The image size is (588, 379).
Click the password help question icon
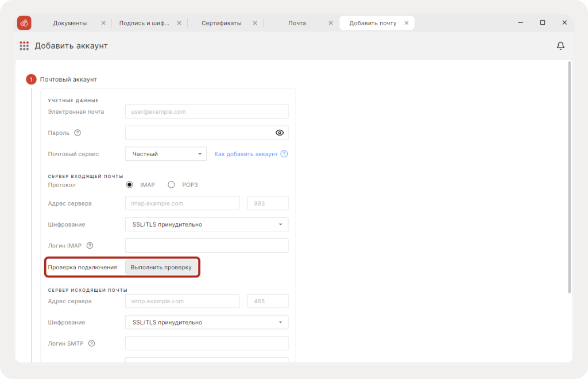[78, 133]
